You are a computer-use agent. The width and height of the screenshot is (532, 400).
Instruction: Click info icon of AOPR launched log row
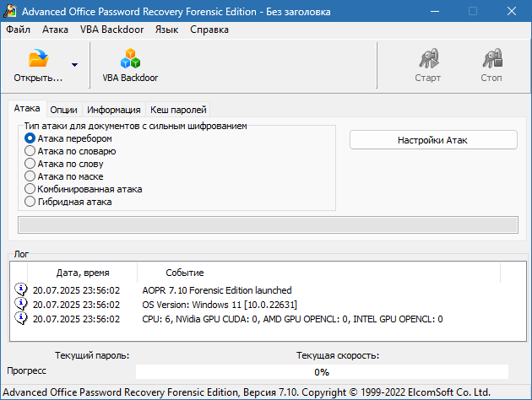21,289
